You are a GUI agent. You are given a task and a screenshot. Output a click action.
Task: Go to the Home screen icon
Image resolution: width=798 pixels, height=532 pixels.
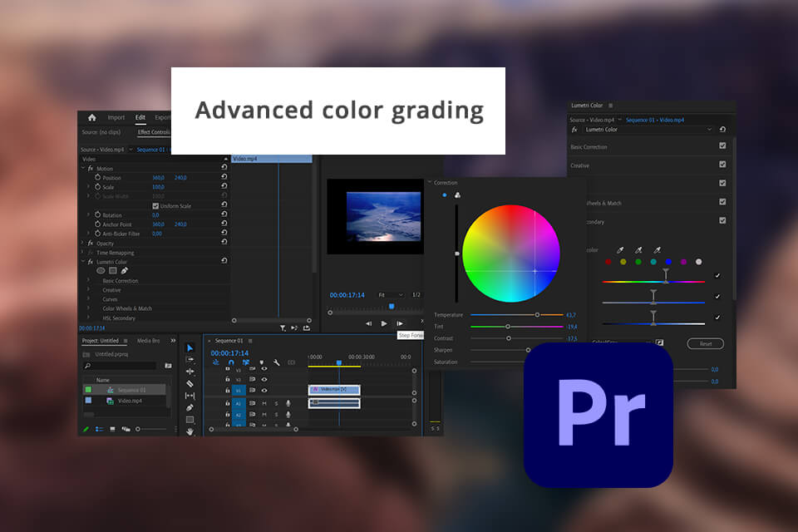tap(92, 117)
